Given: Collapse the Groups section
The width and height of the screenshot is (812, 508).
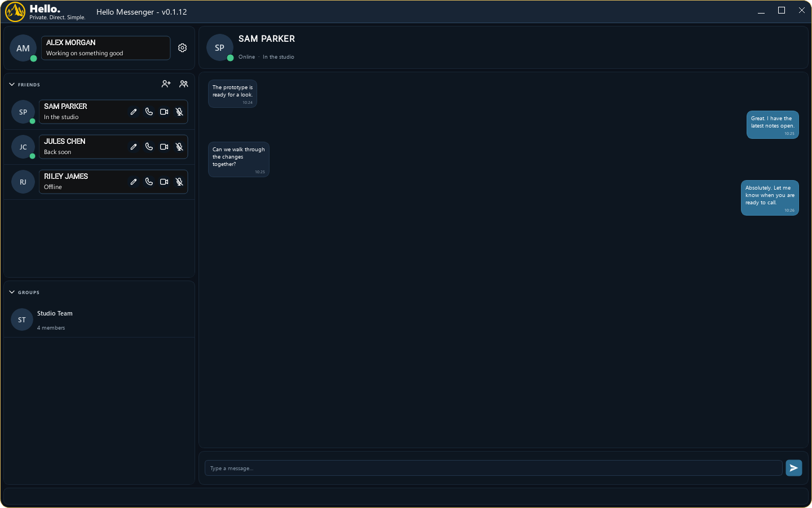Looking at the screenshot, I should click(x=12, y=292).
